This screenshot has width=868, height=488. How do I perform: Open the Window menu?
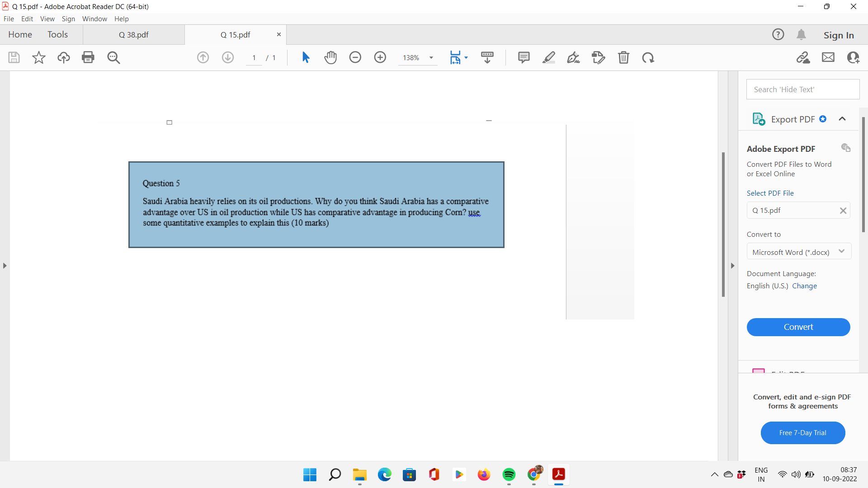pos(94,19)
